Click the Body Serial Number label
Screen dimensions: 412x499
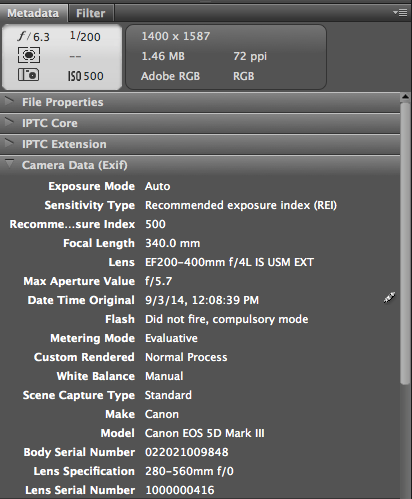tap(79, 452)
